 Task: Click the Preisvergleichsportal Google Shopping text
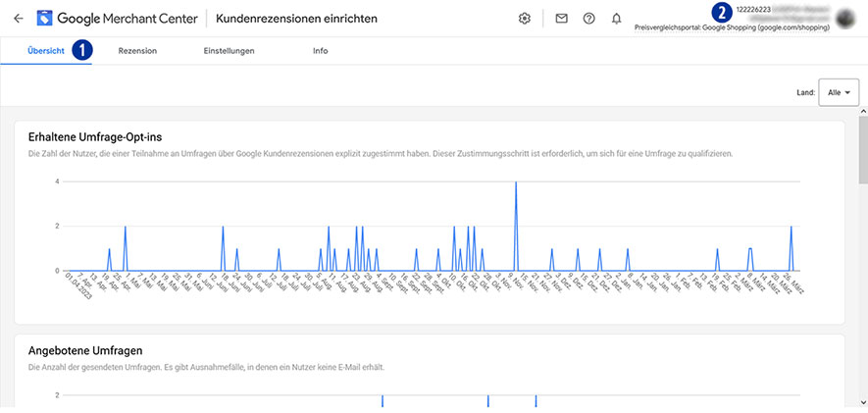point(732,27)
